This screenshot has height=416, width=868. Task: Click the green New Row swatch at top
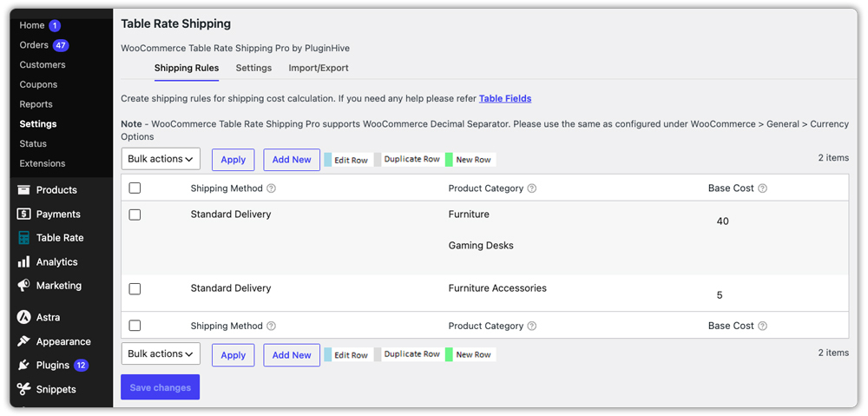point(450,160)
